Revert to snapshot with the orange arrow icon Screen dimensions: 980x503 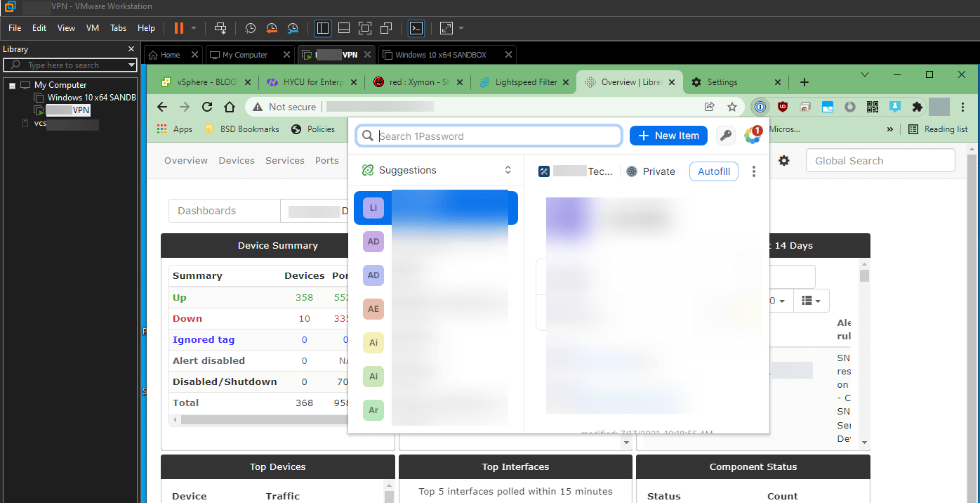272,28
